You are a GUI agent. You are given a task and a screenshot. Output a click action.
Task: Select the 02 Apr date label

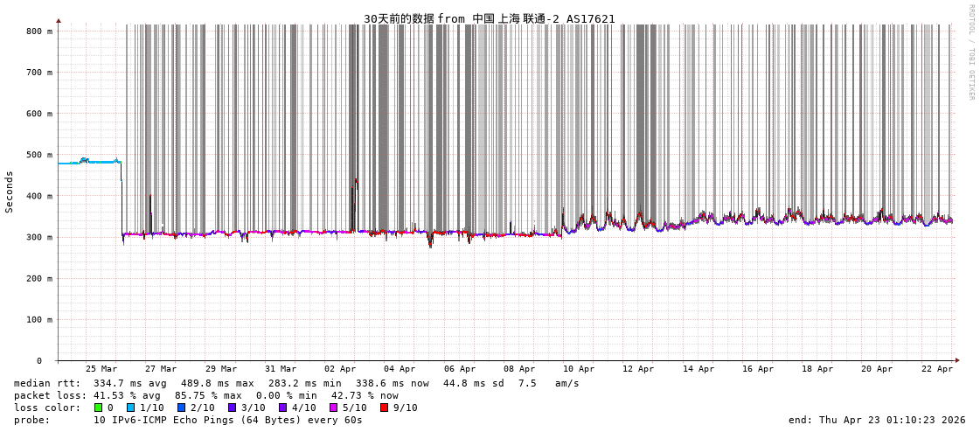pyautogui.click(x=340, y=369)
